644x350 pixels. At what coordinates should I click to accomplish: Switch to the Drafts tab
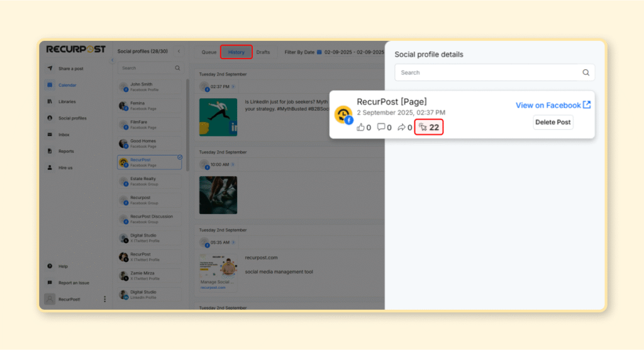point(263,52)
